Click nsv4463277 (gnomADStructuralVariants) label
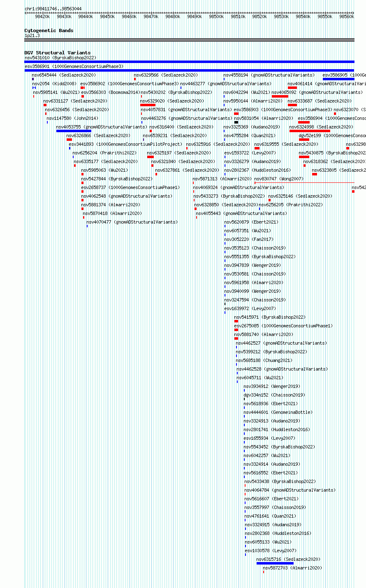 (226, 84)
